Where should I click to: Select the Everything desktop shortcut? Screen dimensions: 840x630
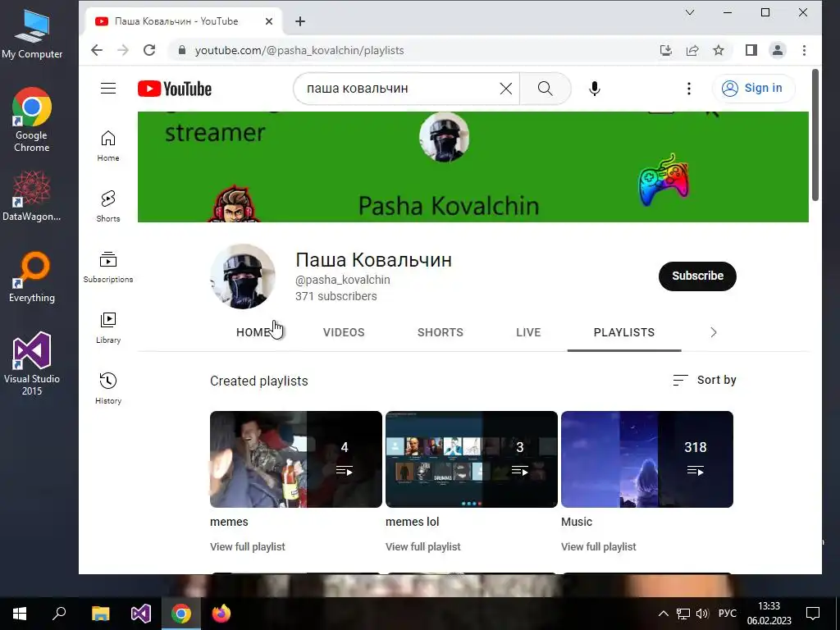pos(32,277)
